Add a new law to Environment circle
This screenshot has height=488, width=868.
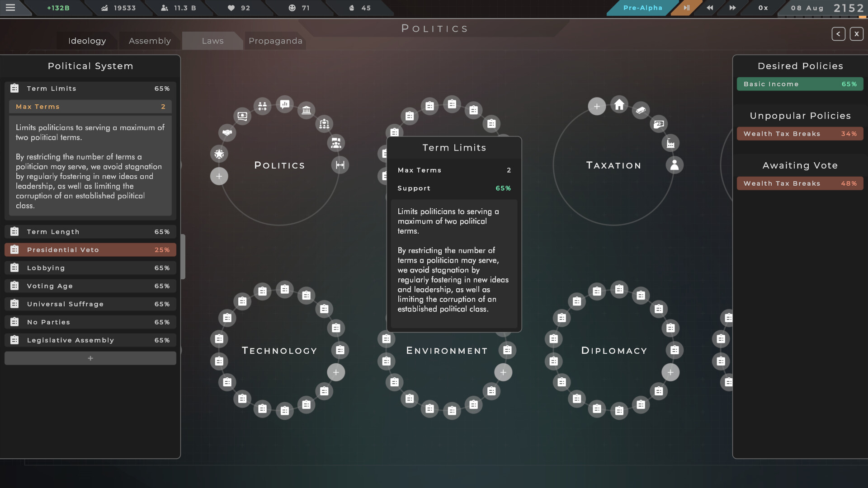click(503, 372)
